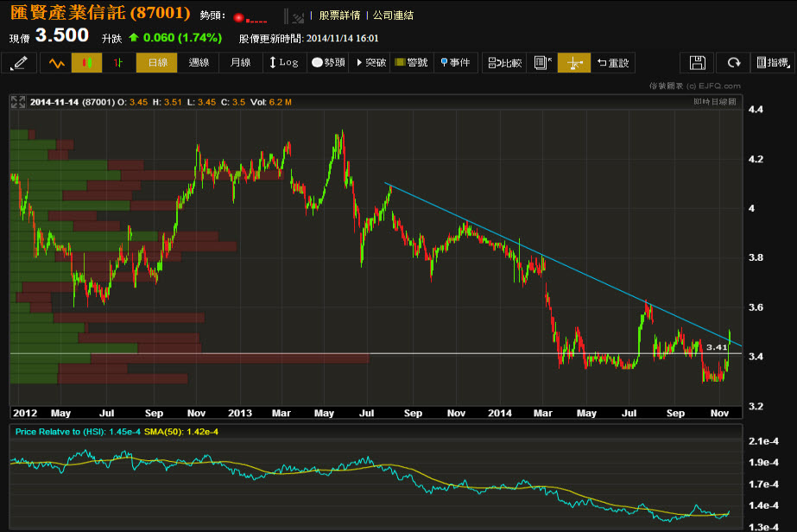
Task: Open the 股票詳情 stock details link
Action: tap(339, 16)
